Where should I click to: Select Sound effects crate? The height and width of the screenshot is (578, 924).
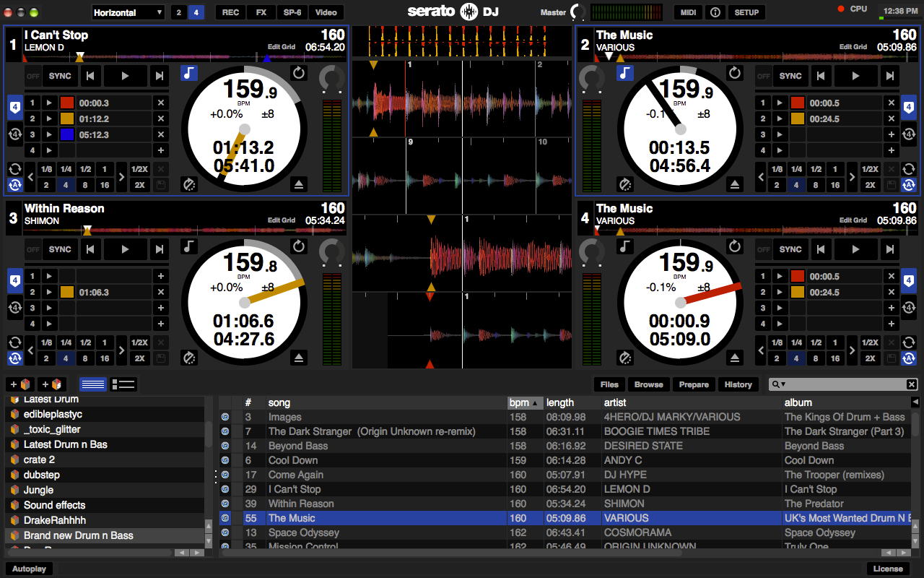tap(54, 505)
